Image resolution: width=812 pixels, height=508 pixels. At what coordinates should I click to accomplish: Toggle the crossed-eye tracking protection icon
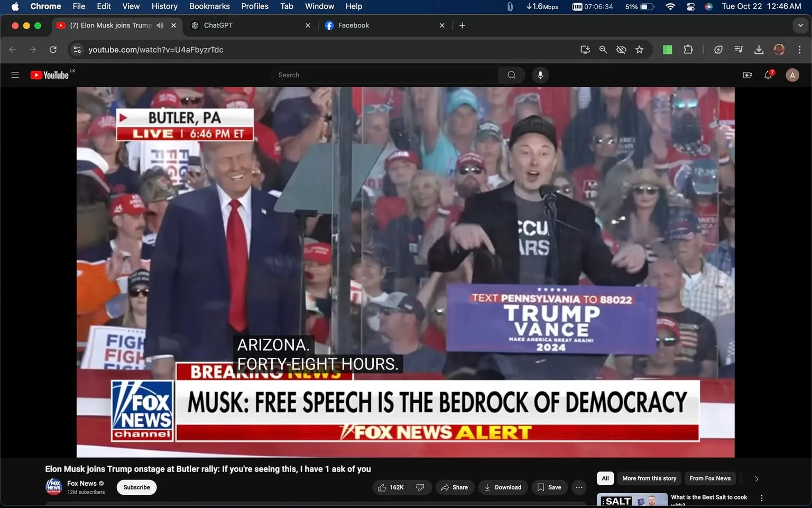(621, 50)
